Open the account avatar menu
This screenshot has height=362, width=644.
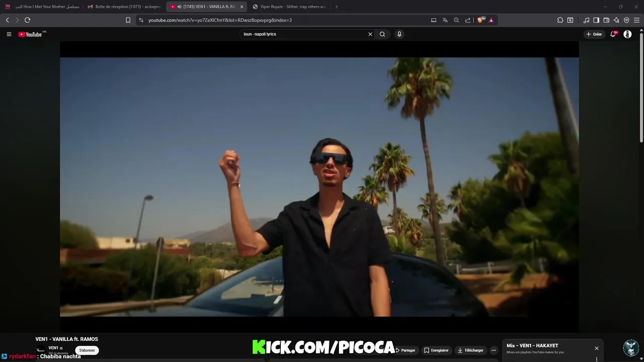[x=627, y=34]
